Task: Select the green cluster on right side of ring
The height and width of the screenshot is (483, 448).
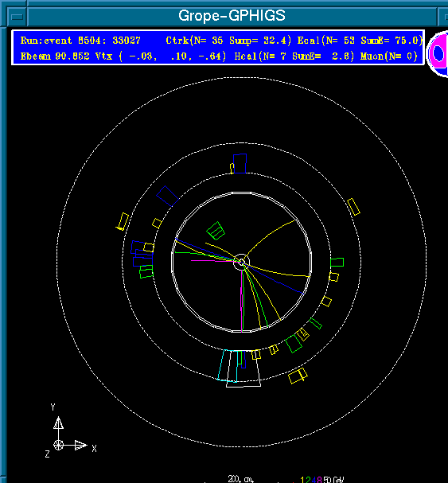Action: 337,263
